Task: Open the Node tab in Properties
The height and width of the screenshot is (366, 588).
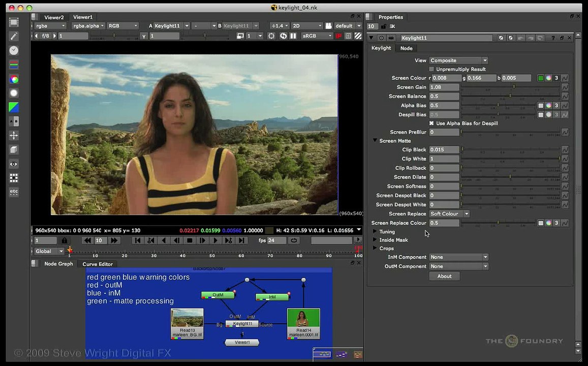Action: click(x=407, y=48)
